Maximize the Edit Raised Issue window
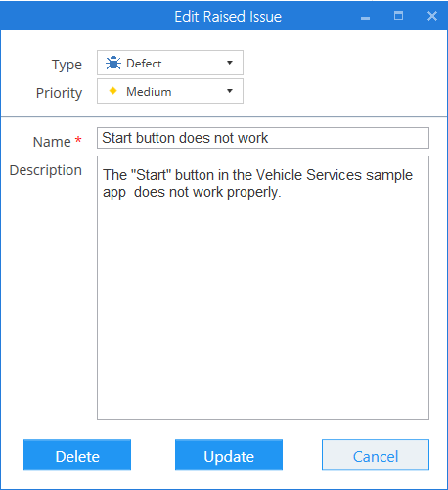The width and height of the screenshot is (448, 490). (398, 16)
